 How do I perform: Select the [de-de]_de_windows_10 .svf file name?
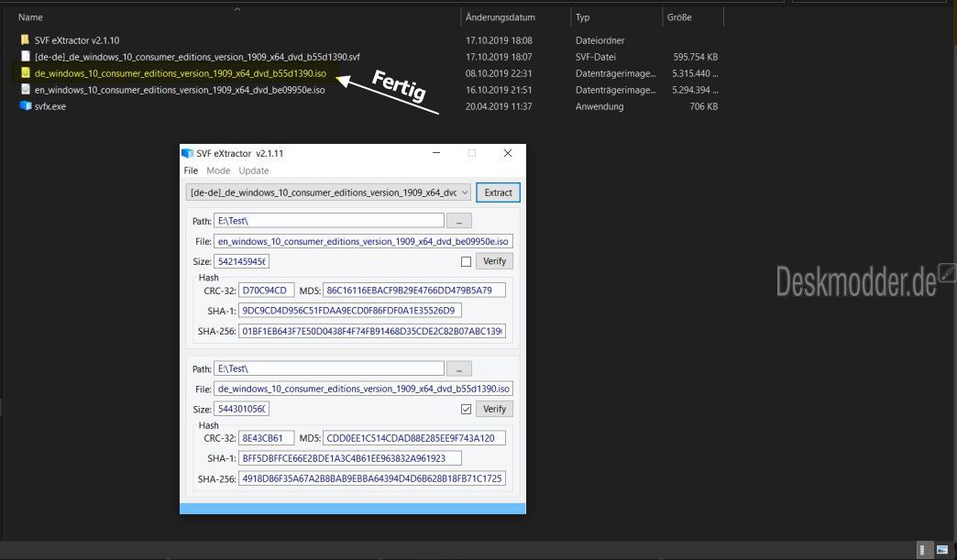pyautogui.click(x=197, y=57)
